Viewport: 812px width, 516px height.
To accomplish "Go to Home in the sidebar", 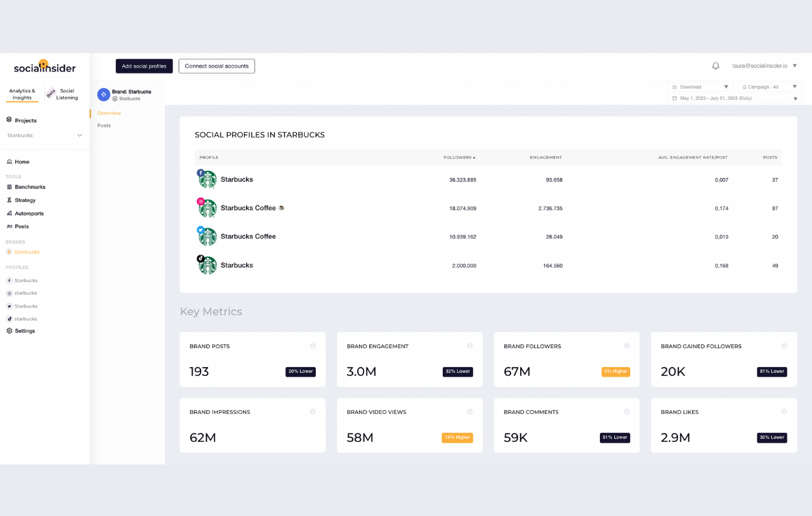I will click(22, 162).
